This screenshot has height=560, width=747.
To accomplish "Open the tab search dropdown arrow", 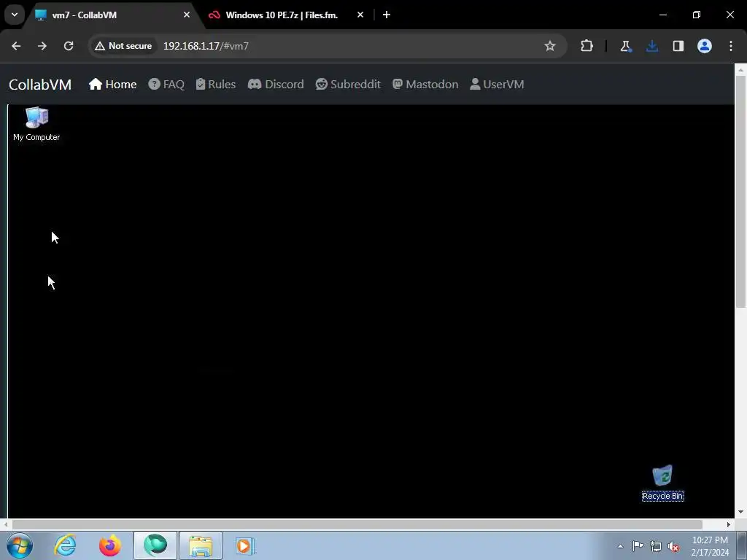I will [x=15, y=15].
